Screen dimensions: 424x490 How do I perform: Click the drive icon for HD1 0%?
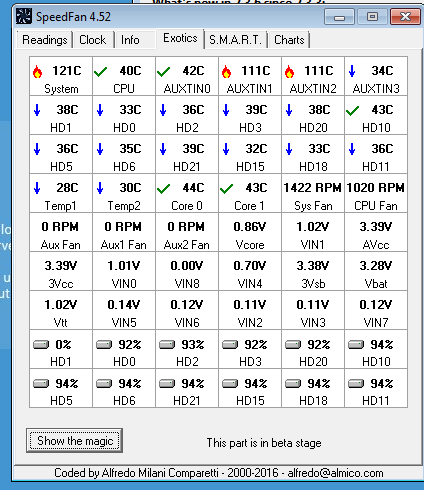41,344
